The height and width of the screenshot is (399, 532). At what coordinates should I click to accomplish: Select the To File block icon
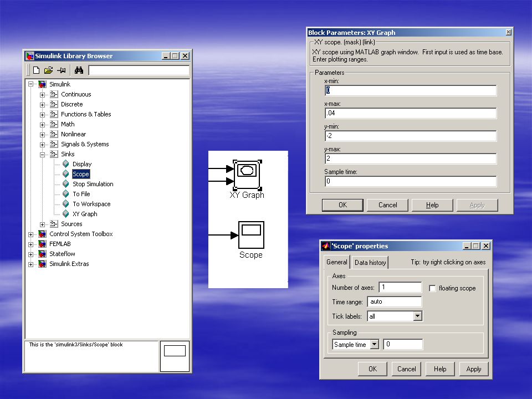tap(66, 194)
